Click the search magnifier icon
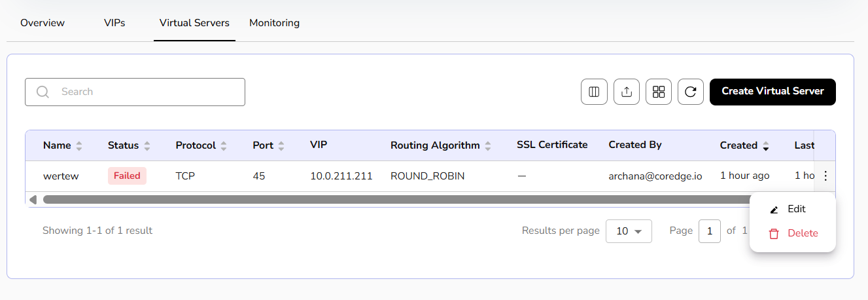The height and width of the screenshot is (300, 868). (43, 92)
